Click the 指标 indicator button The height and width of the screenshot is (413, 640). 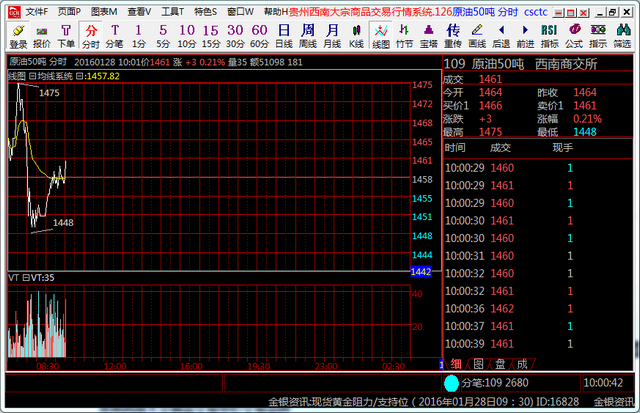[x=549, y=37]
